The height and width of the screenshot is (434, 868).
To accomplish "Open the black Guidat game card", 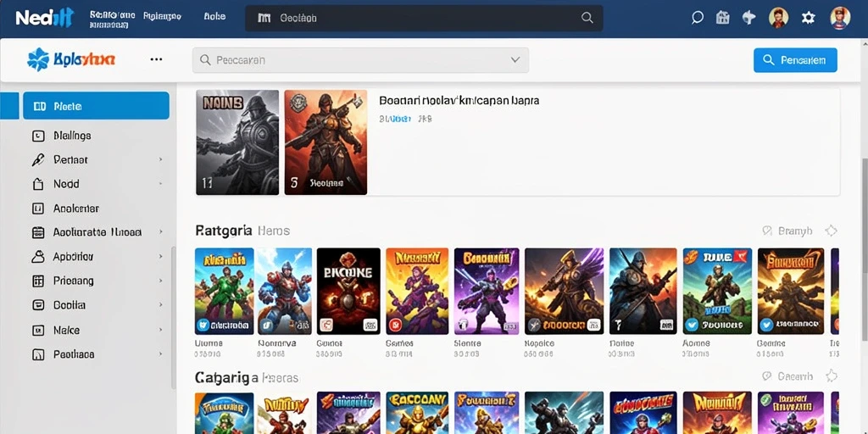I will click(x=348, y=292).
